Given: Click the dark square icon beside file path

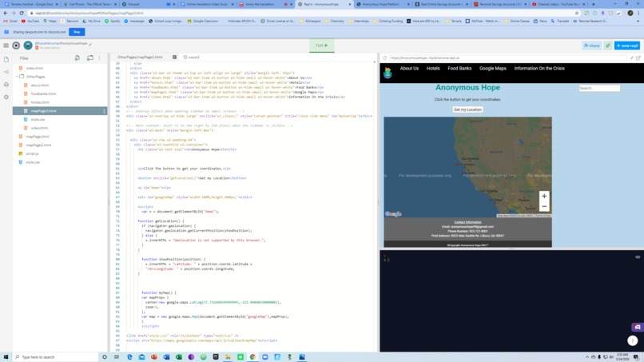Looking at the screenshot, I should click(174, 57).
